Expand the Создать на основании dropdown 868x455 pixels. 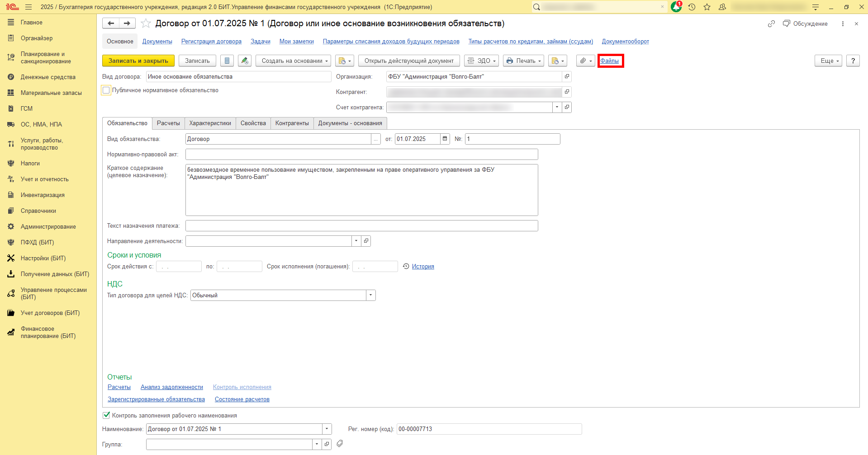[293, 61]
